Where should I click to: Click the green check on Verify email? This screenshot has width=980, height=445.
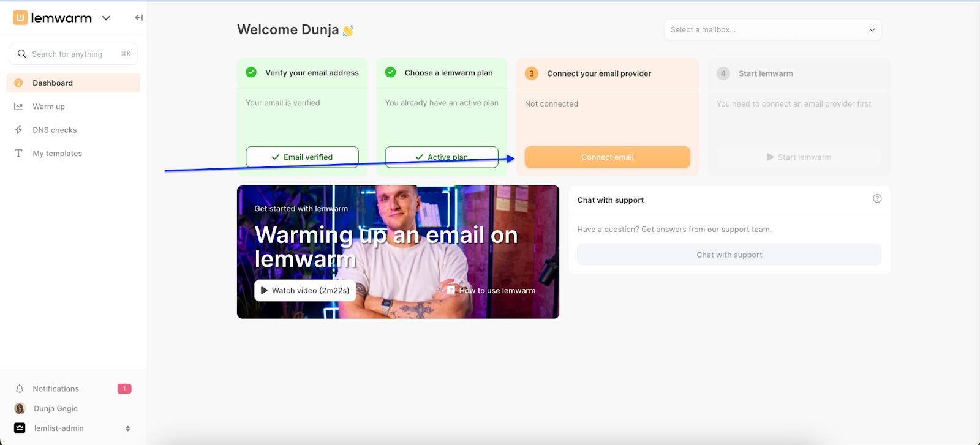[x=251, y=72]
